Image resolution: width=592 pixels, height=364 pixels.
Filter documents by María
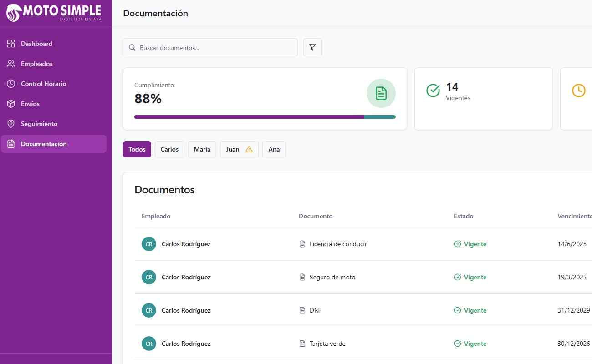click(202, 149)
